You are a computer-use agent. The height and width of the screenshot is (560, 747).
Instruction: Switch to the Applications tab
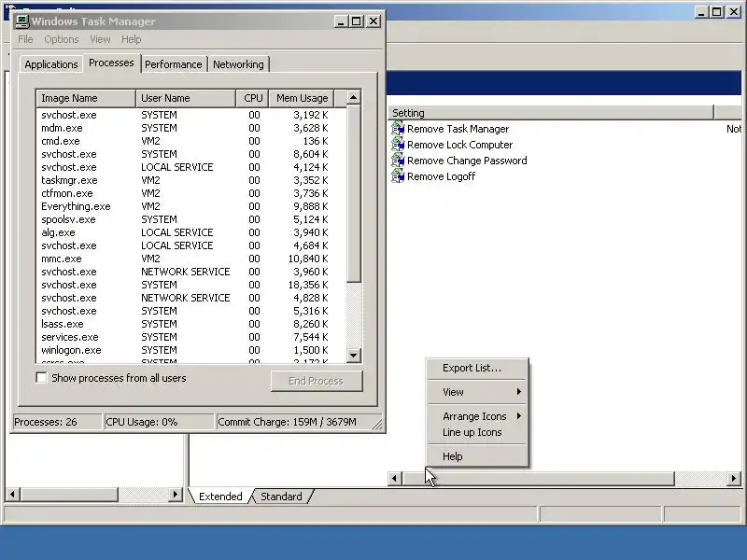coord(51,64)
